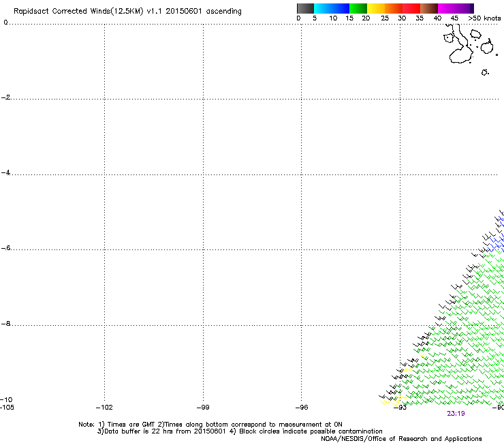Click 'Data buffer is 22 hrs' note

(130, 431)
